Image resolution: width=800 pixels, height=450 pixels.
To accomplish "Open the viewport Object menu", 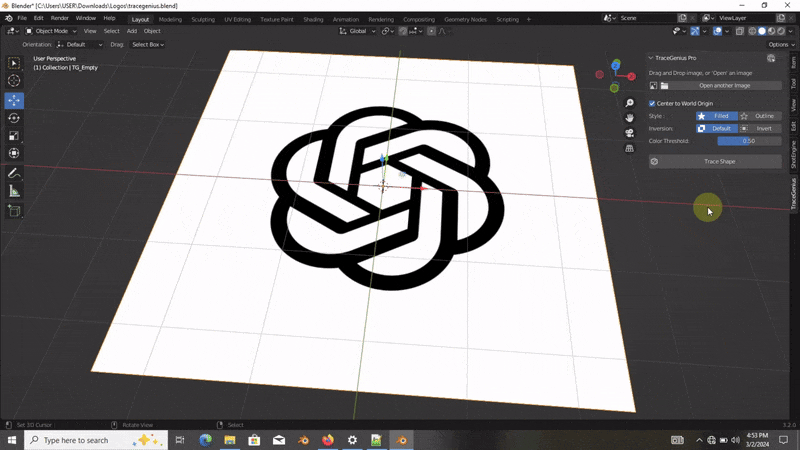I will point(152,31).
